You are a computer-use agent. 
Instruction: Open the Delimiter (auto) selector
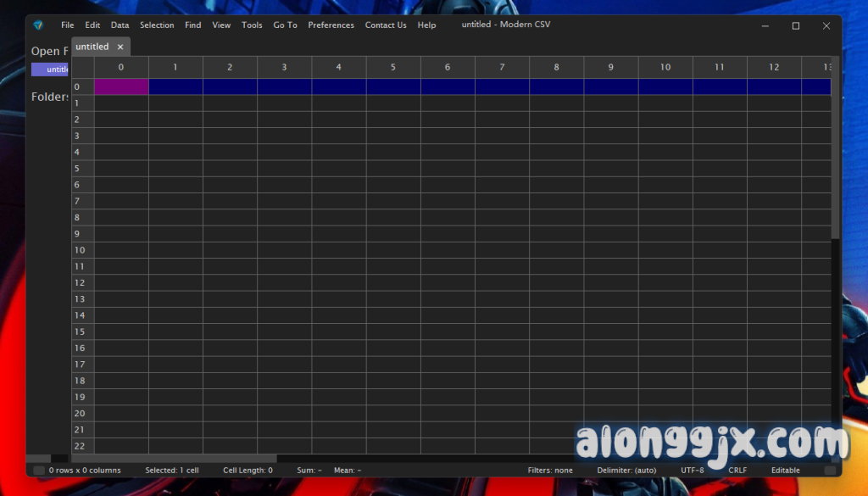(626, 471)
